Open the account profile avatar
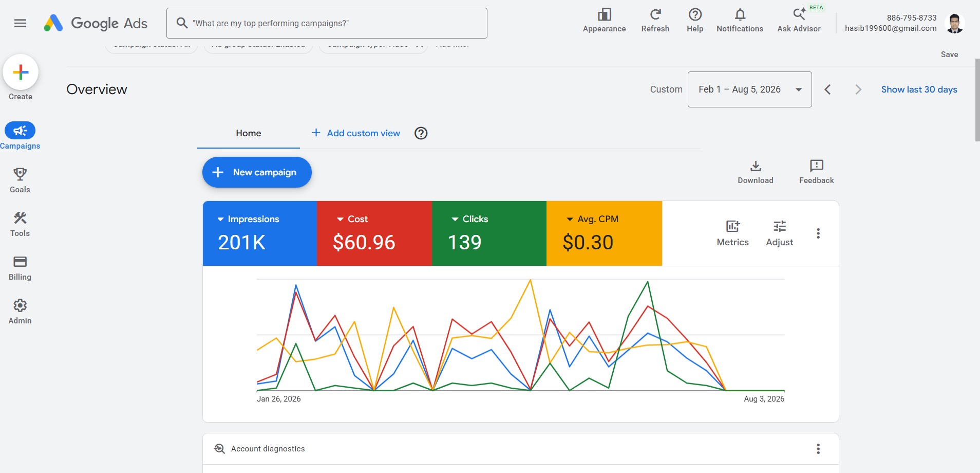Image resolution: width=980 pixels, height=473 pixels. click(954, 23)
